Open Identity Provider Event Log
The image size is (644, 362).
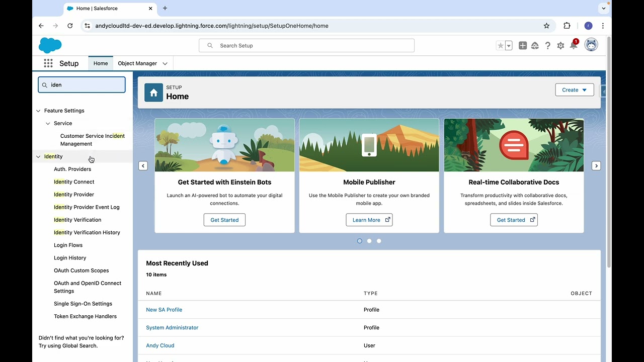tap(87, 207)
